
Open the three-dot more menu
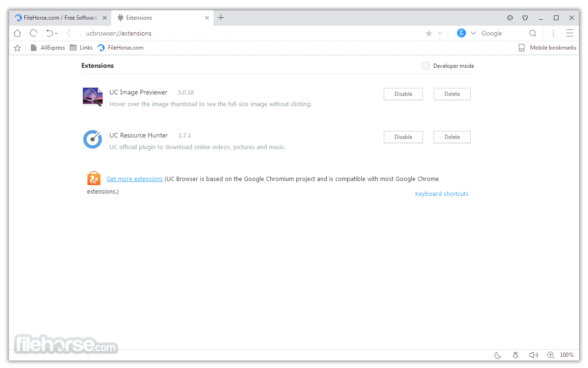point(553,33)
